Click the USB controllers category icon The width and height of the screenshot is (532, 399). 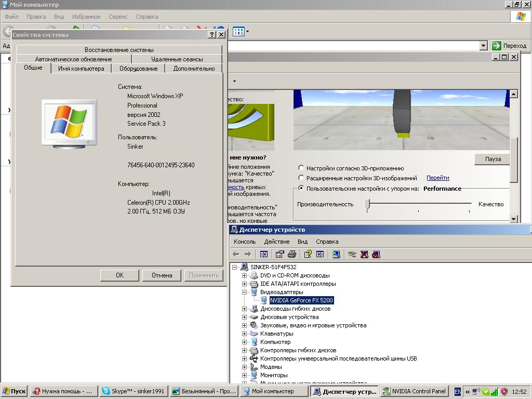coord(254,358)
